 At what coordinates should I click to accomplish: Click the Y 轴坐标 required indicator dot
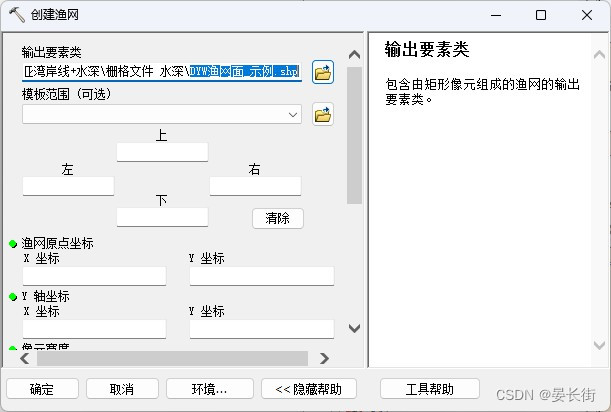click(13, 297)
